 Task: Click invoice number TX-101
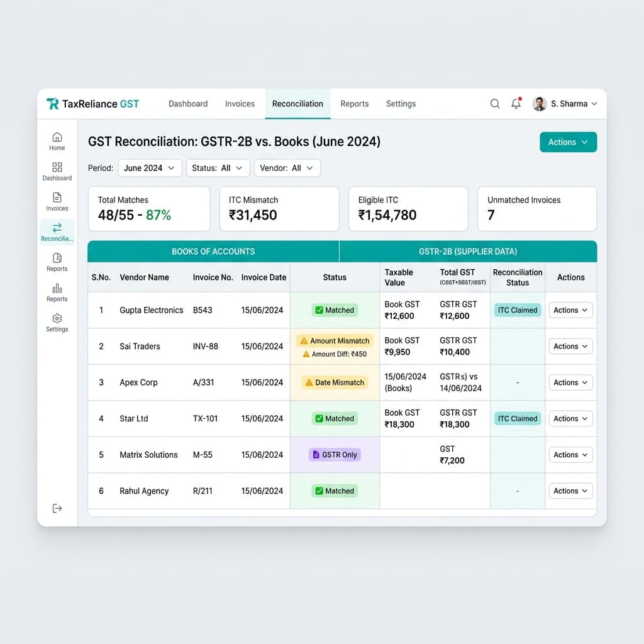(205, 418)
